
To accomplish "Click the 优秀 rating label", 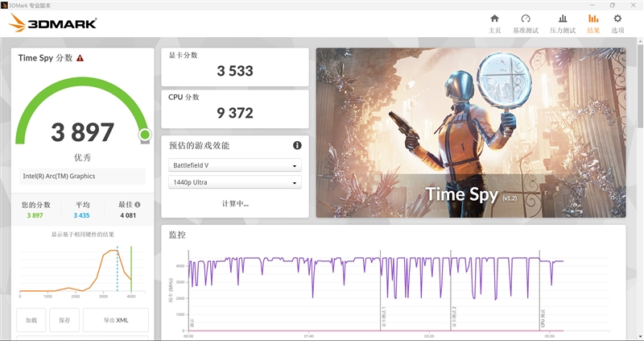I will [x=83, y=157].
